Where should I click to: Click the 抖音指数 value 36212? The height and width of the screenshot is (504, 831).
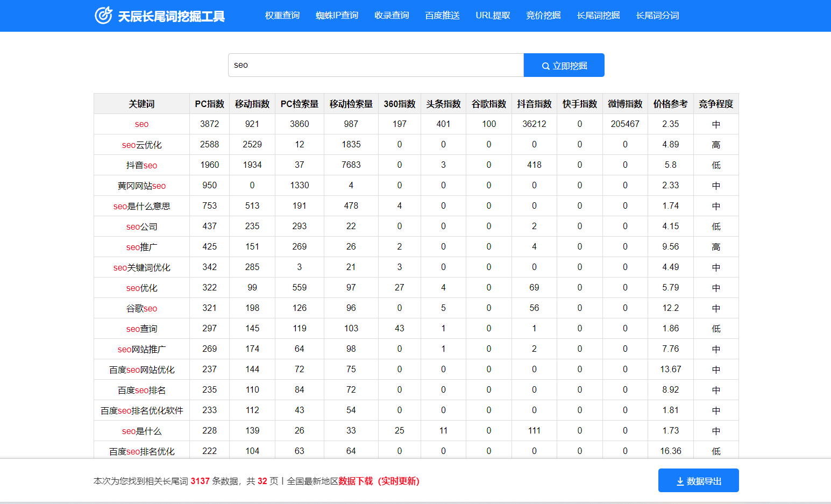click(x=534, y=124)
